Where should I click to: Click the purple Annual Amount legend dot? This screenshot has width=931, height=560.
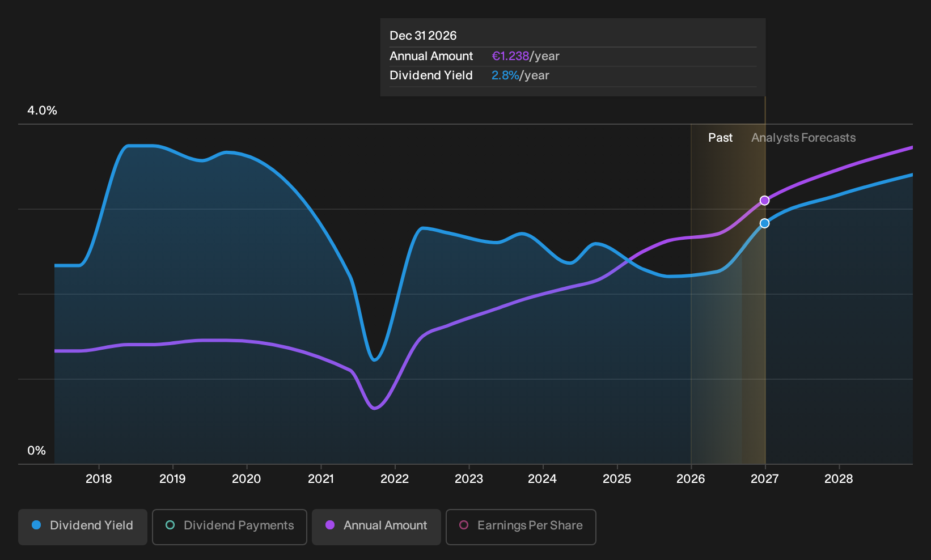point(330,525)
